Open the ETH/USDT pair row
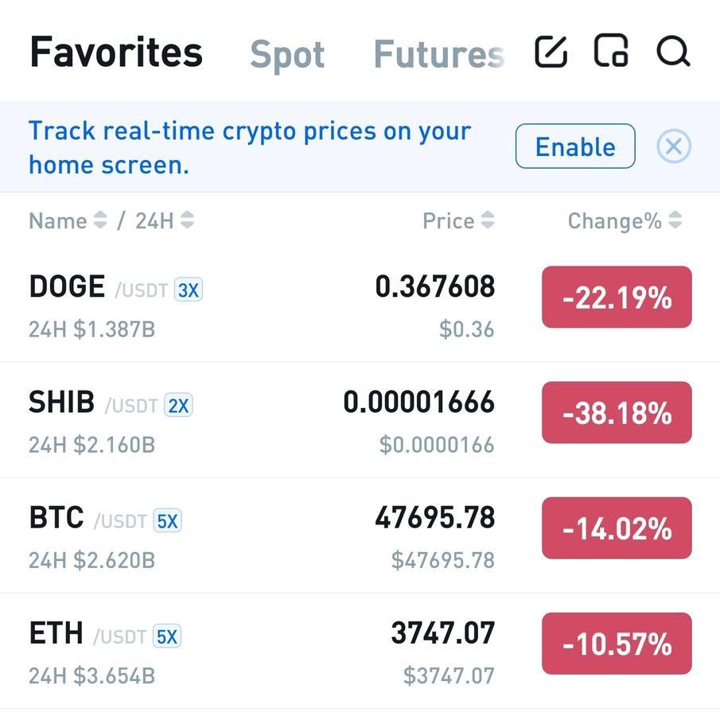Image resolution: width=720 pixels, height=728 pixels. coord(360,651)
